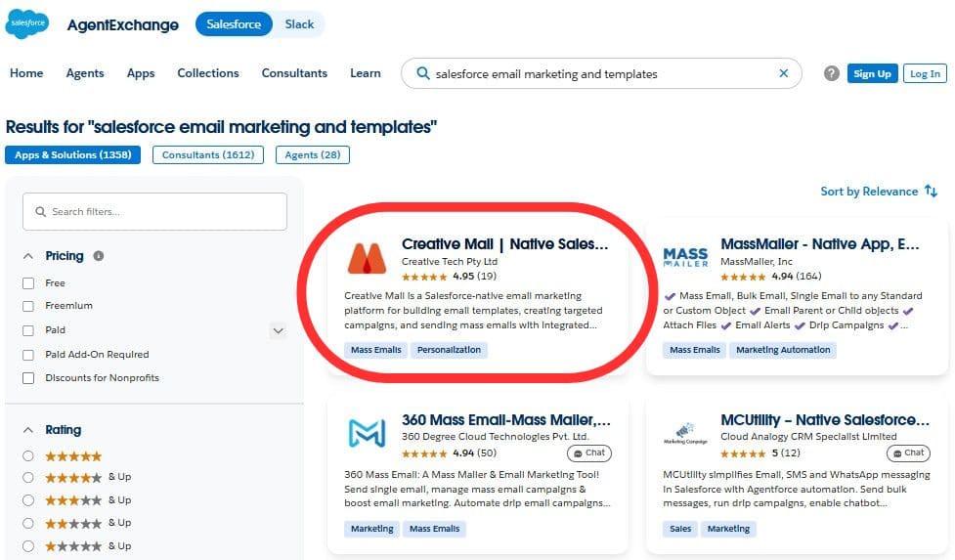The image size is (955, 560).
Task: Click the Sign Up button
Action: (872, 73)
